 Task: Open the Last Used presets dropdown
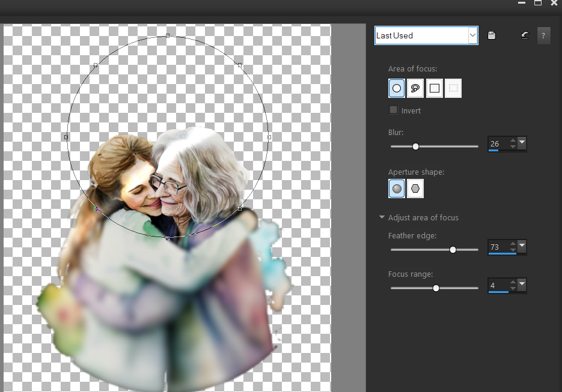point(472,35)
